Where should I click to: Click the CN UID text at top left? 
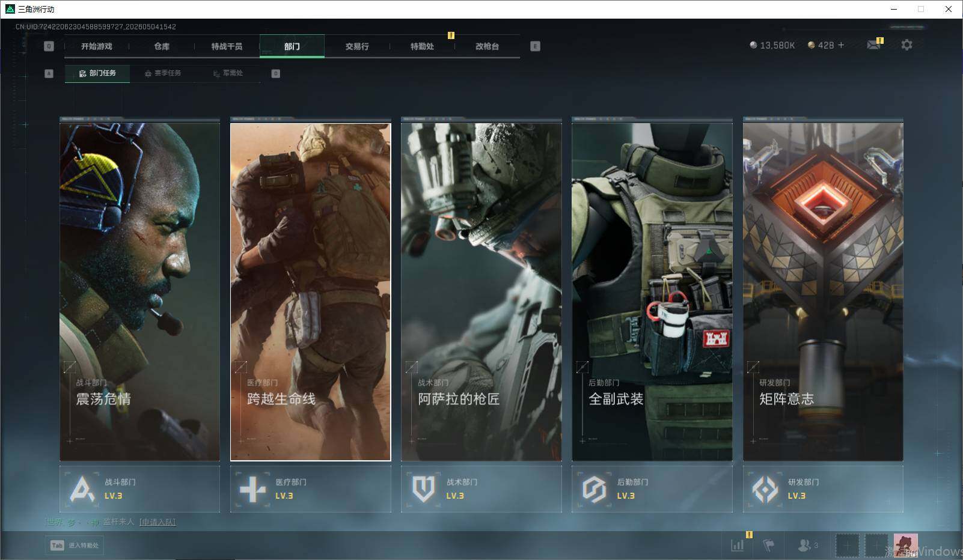pyautogui.click(x=96, y=27)
